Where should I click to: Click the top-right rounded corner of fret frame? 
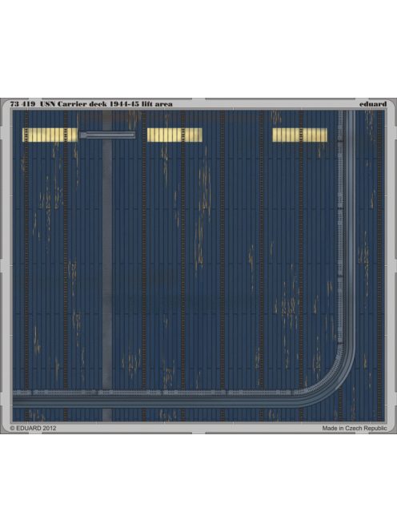(391, 104)
